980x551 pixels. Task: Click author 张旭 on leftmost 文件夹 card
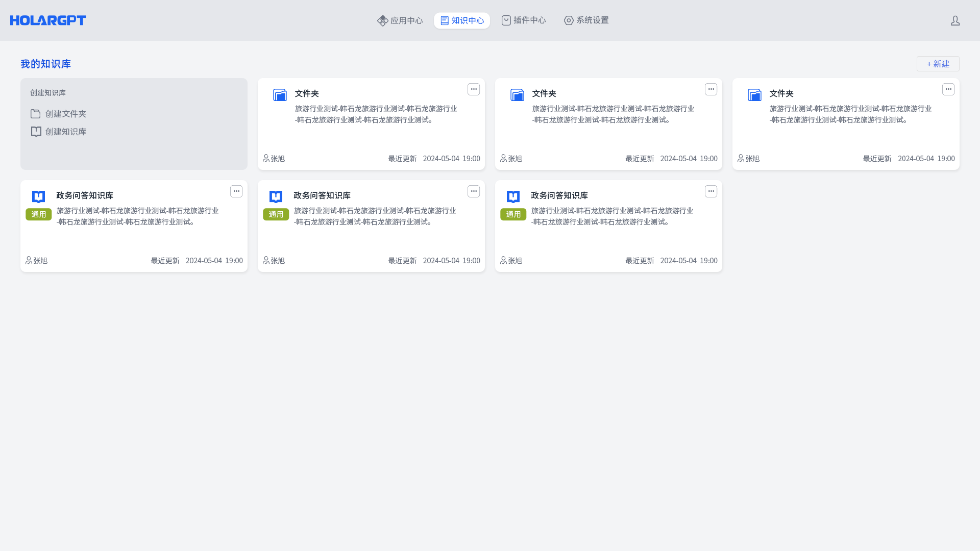[x=274, y=159]
